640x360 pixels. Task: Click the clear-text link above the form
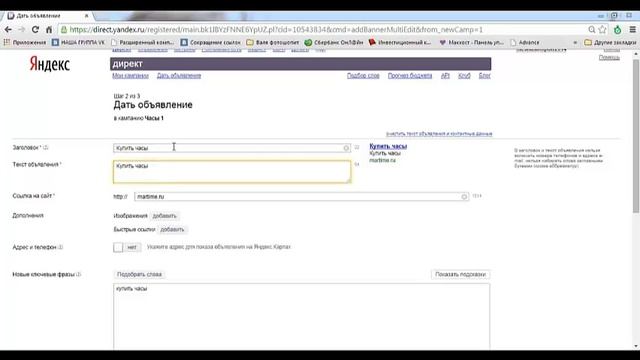(x=439, y=134)
